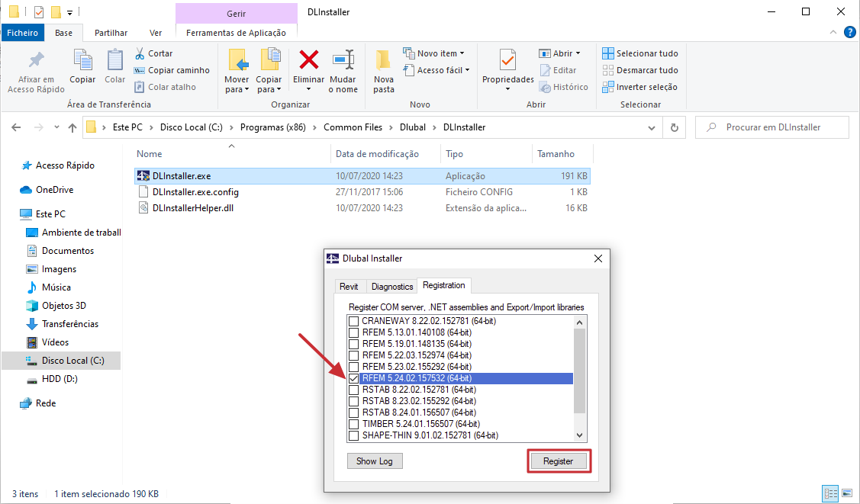
Task: Switch to the Ver ribbon tab
Action: tap(156, 33)
